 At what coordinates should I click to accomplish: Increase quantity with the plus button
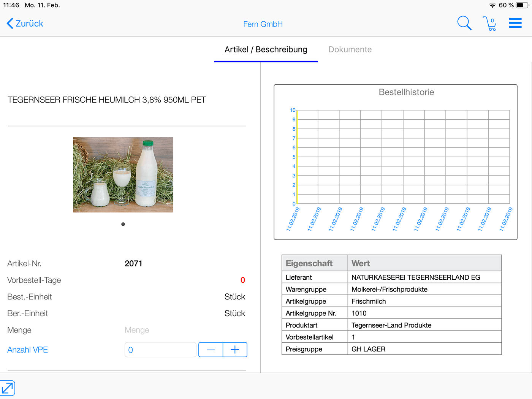point(235,350)
